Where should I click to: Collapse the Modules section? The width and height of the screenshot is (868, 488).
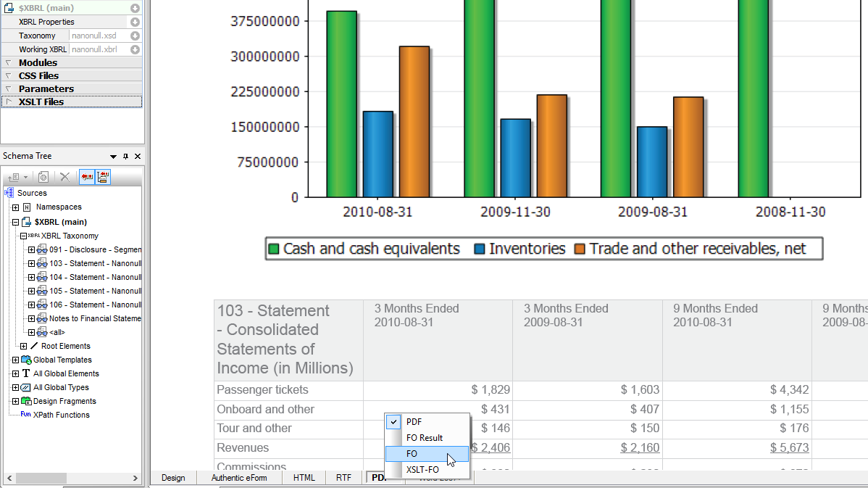[x=8, y=62]
